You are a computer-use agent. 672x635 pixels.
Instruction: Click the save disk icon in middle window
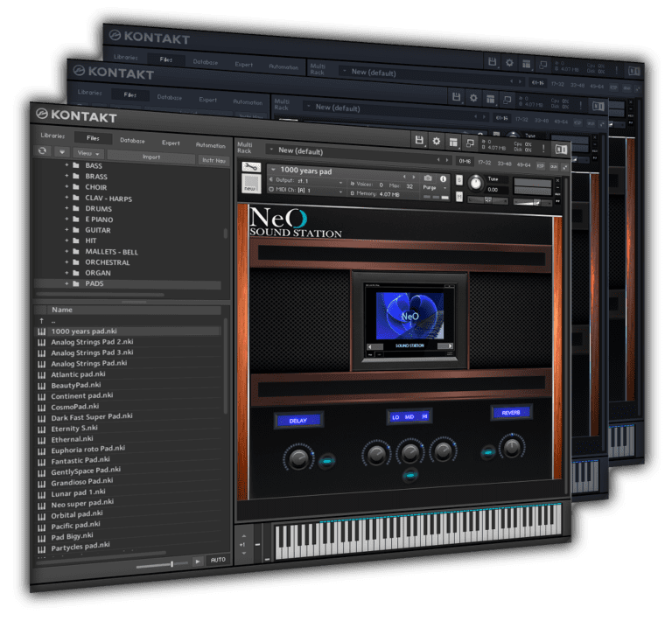(456, 97)
